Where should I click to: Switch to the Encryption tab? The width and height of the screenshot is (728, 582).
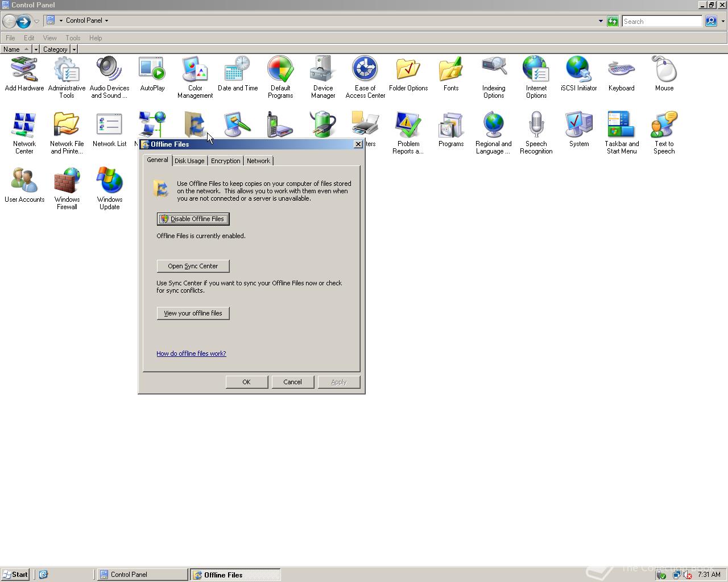click(225, 161)
